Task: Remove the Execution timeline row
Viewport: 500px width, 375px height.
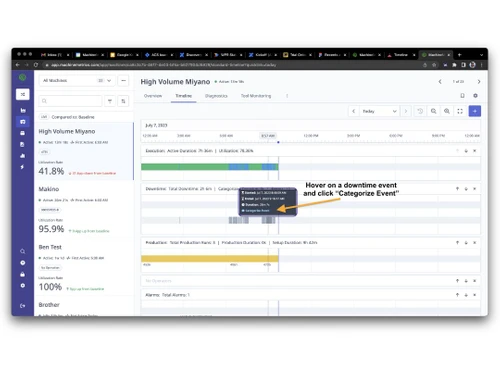Action: pyautogui.click(x=475, y=151)
